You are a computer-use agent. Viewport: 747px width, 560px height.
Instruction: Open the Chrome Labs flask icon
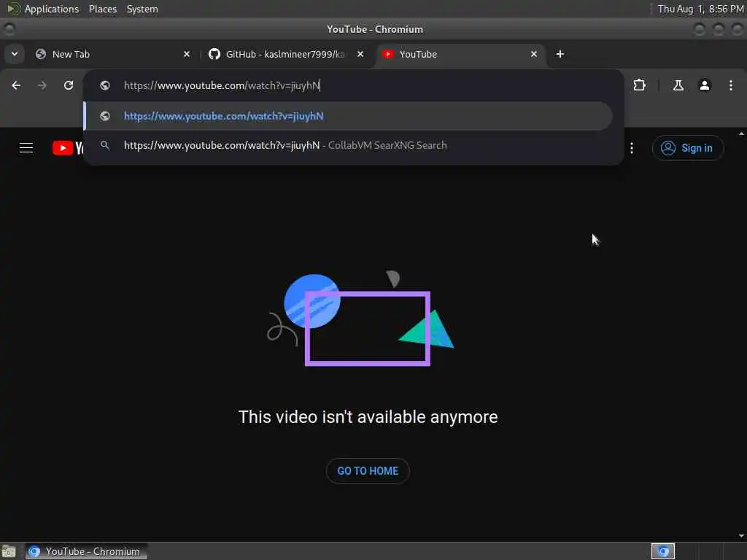[678, 85]
